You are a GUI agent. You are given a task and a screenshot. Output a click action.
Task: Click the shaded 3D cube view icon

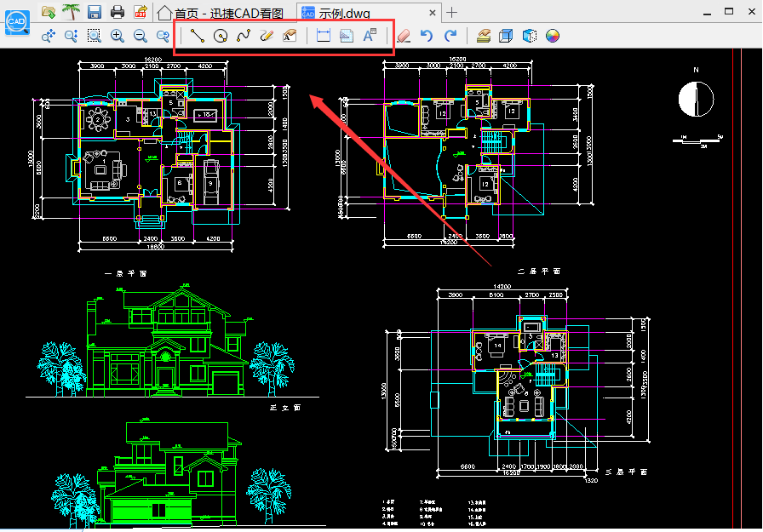[x=530, y=36]
